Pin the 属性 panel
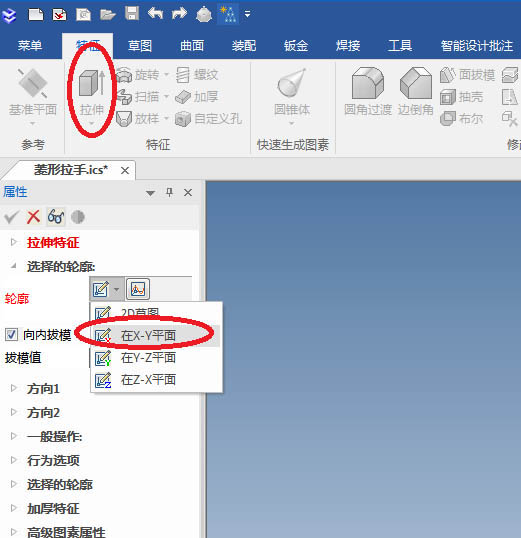This screenshot has height=538, width=521. point(169,192)
